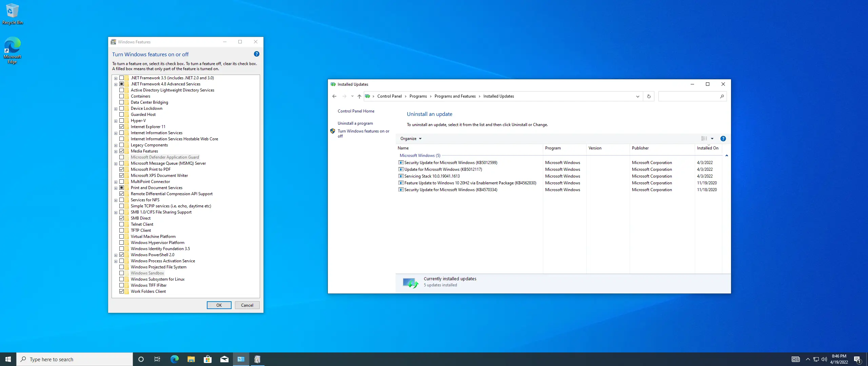Image resolution: width=868 pixels, height=366 pixels.
Task: Click the change view icon
Action: (704, 139)
